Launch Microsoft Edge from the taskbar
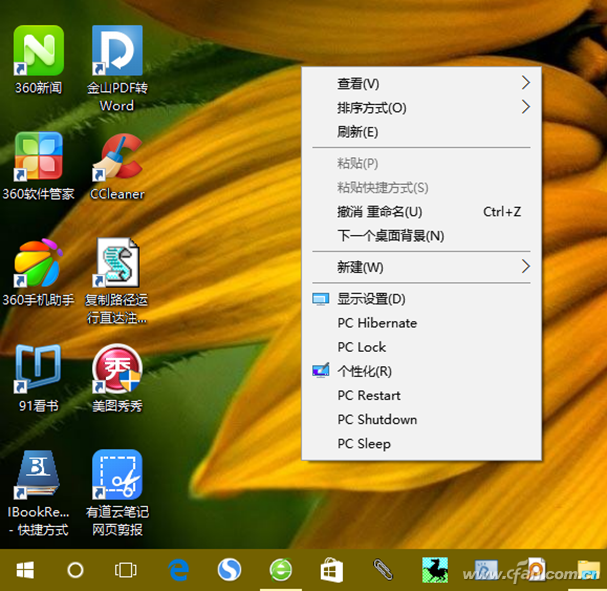The width and height of the screenshot is (607, 591). click(179, 570)
